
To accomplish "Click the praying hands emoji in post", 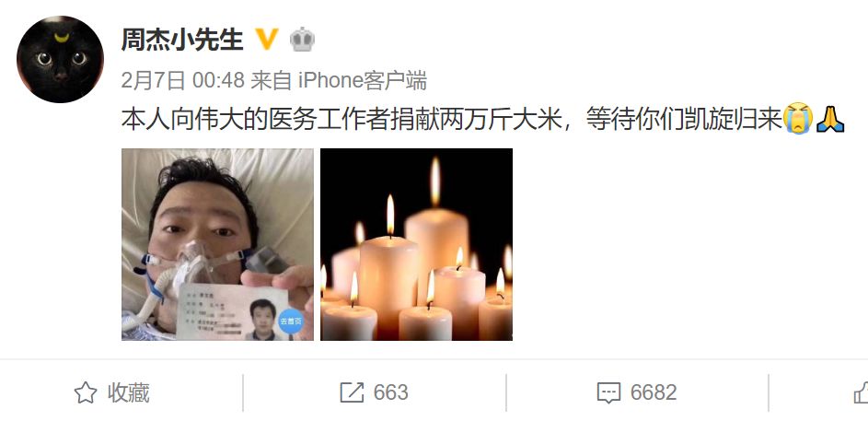I will [830, 118].
